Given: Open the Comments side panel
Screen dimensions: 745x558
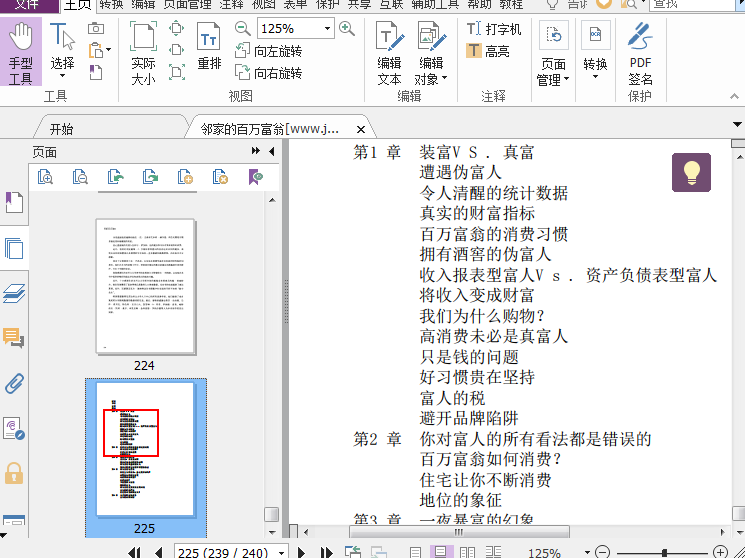Looking at the screenshot, I should 14,338.
